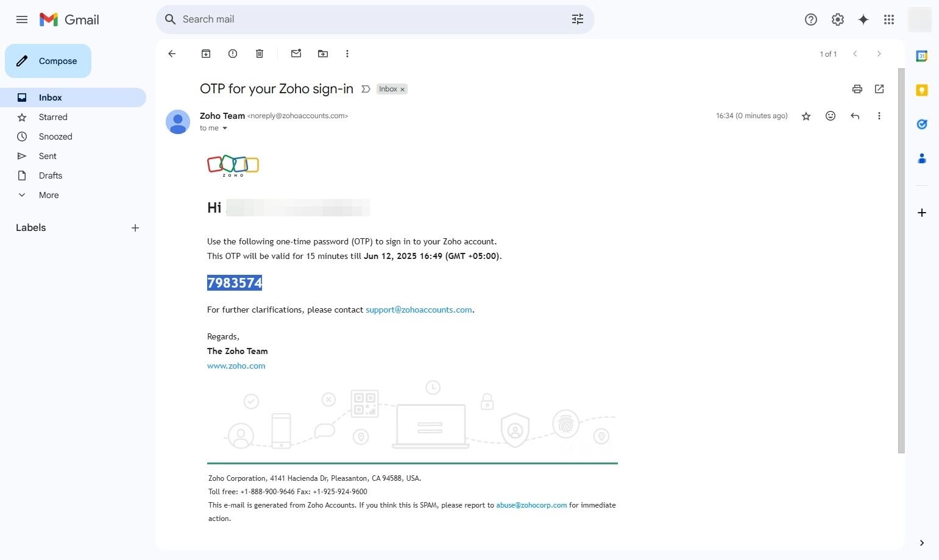Open the Inbox folder
939x560 pixels.
click(73, 97)
